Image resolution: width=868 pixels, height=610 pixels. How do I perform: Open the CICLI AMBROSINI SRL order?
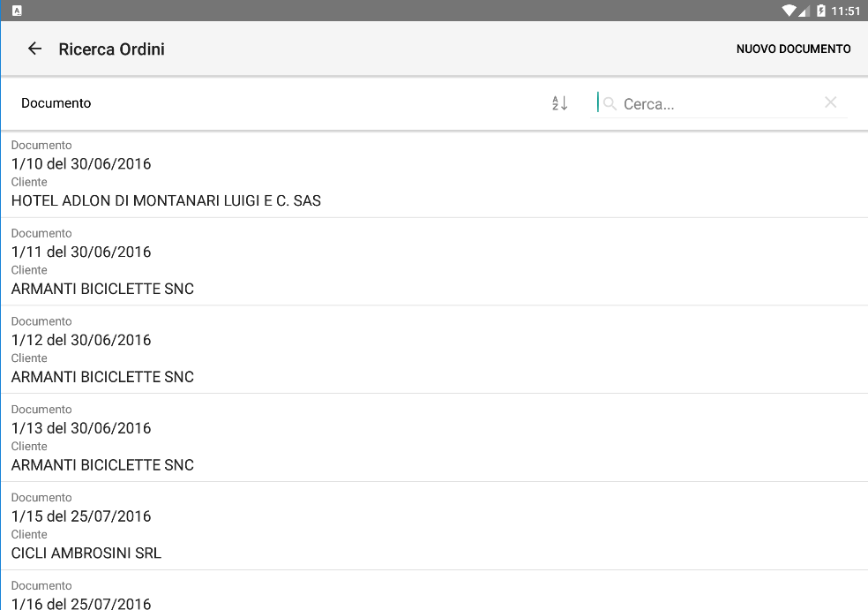[86, 554]
